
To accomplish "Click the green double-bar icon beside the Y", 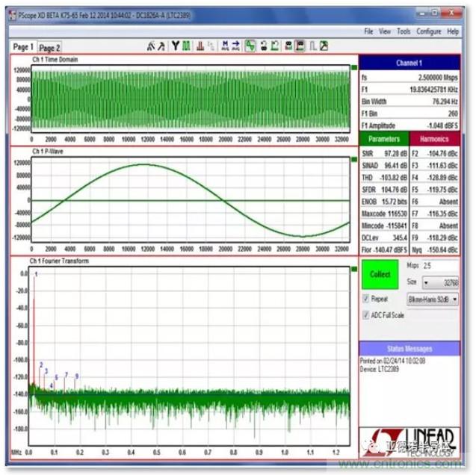I will (185, 46).
